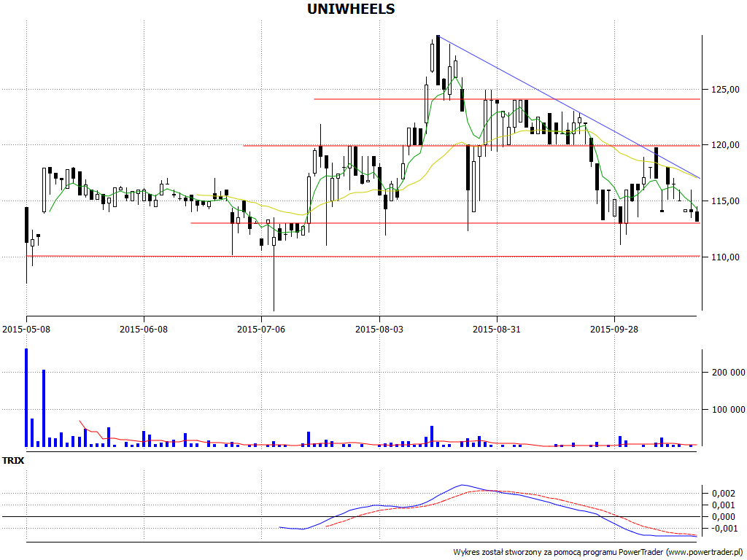Image resolution: width=747 pixels, height=560 pixels.
Task: Click the second-tallest blue volume bar
Action: 44,408
